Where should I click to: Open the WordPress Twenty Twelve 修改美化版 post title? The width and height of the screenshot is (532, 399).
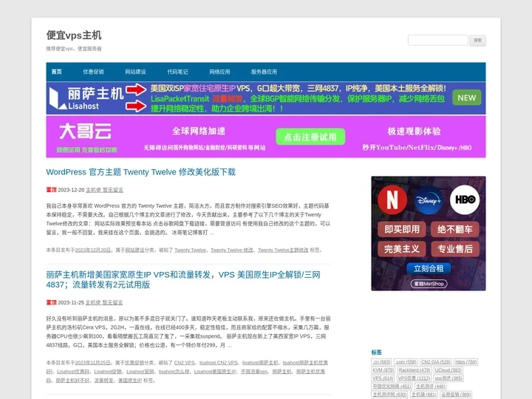[x=141, y=172]
